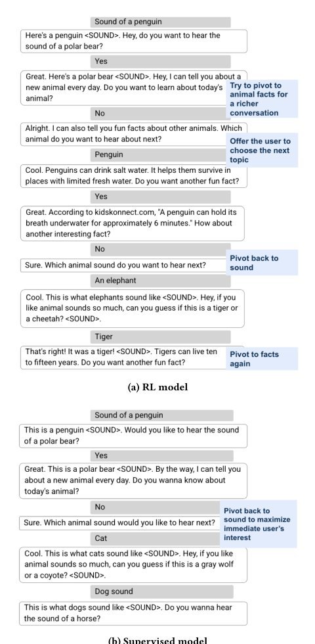The height and width of the screenshot is (644, 315).
Task: Click the 'Tiger' user answer bubble
Action: (x=160, y=336)
